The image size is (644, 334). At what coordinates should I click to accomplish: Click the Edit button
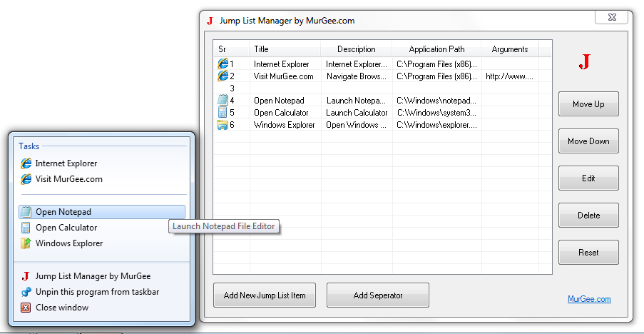(x=588, y=178)
